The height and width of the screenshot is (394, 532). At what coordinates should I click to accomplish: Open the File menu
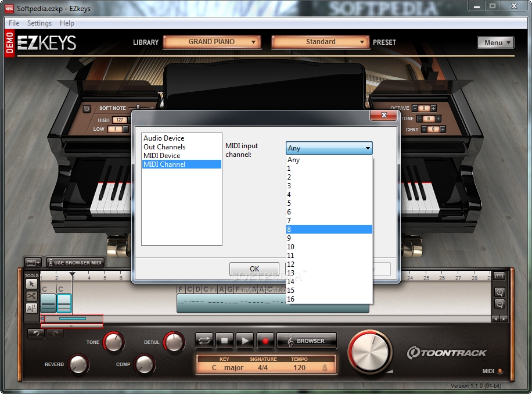pyautogui.click(x=14, y=23)
